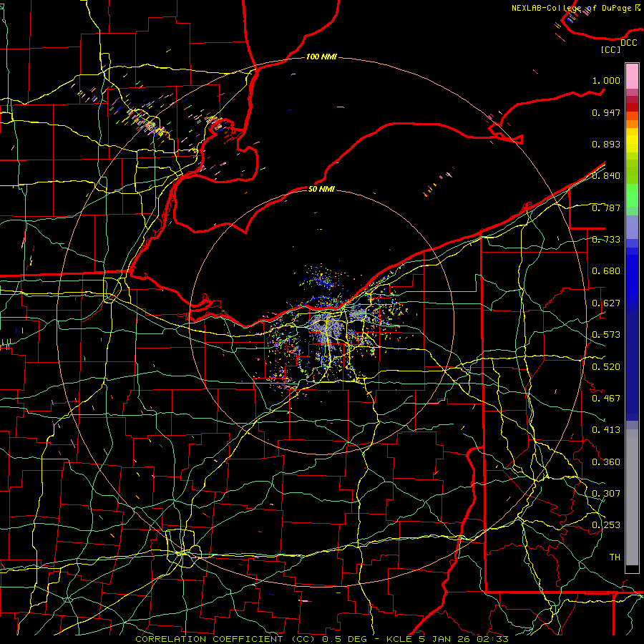Click the TH threshold label on legend
644x644 pixels.
615,557
